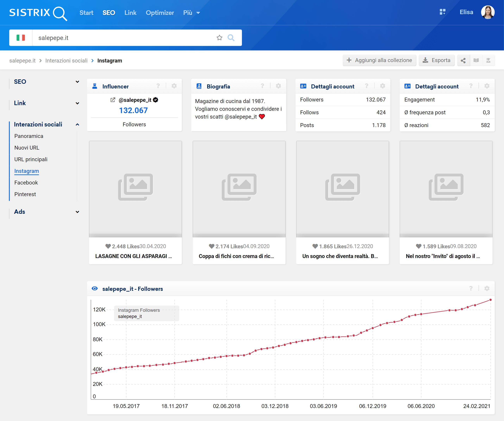This screenshot has height=421, width=504.
Task: Open settings gear of Engagement details box
Action: click(x=487, y=86)
